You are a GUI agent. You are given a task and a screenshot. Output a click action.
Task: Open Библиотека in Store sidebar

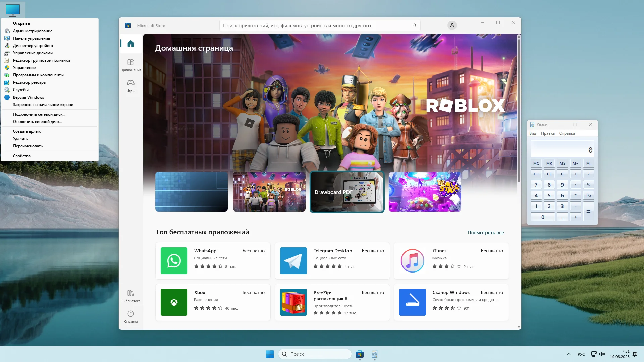(x=131, y=296)
